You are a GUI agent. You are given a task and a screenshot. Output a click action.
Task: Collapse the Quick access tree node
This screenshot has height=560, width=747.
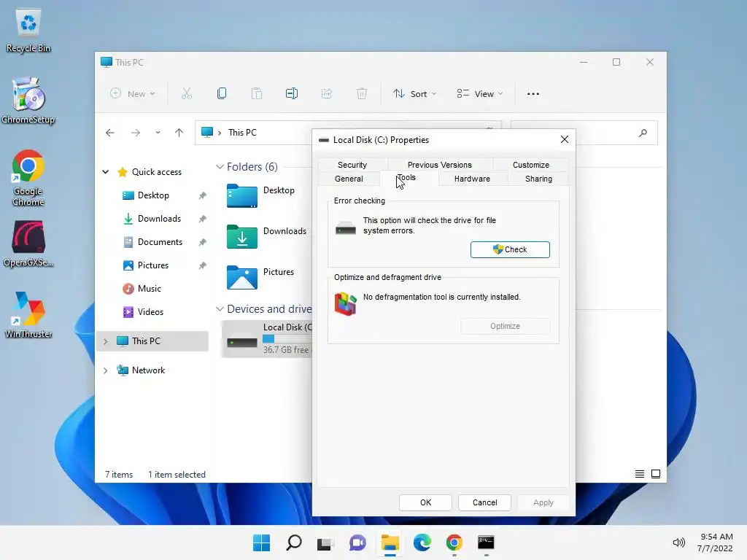[105, 172]
